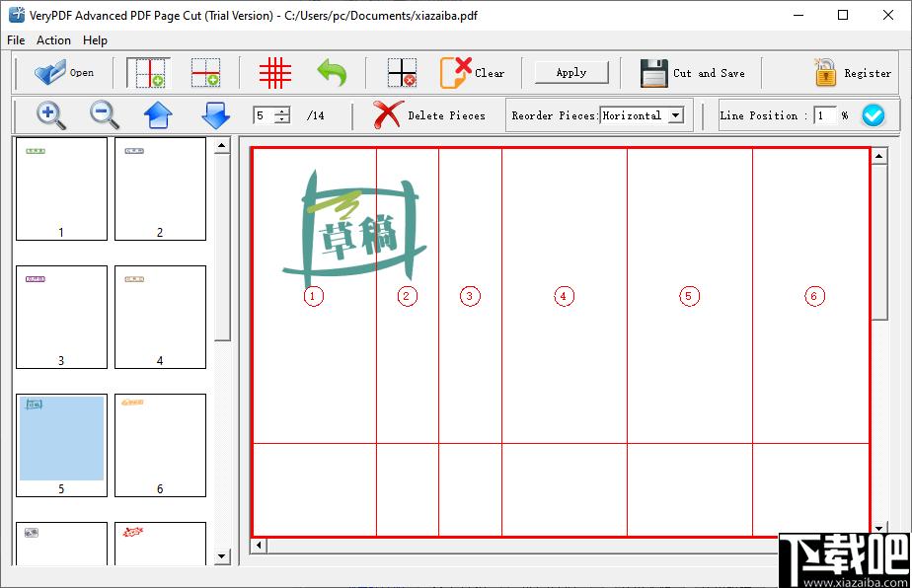Click page view scroll left arrow

click(259, 546)
